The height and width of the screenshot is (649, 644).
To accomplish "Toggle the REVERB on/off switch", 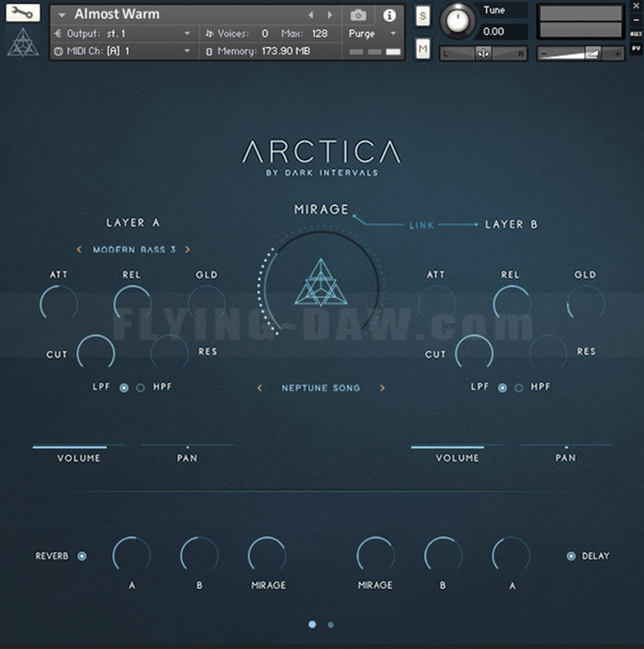I will (x=82, y=556).
